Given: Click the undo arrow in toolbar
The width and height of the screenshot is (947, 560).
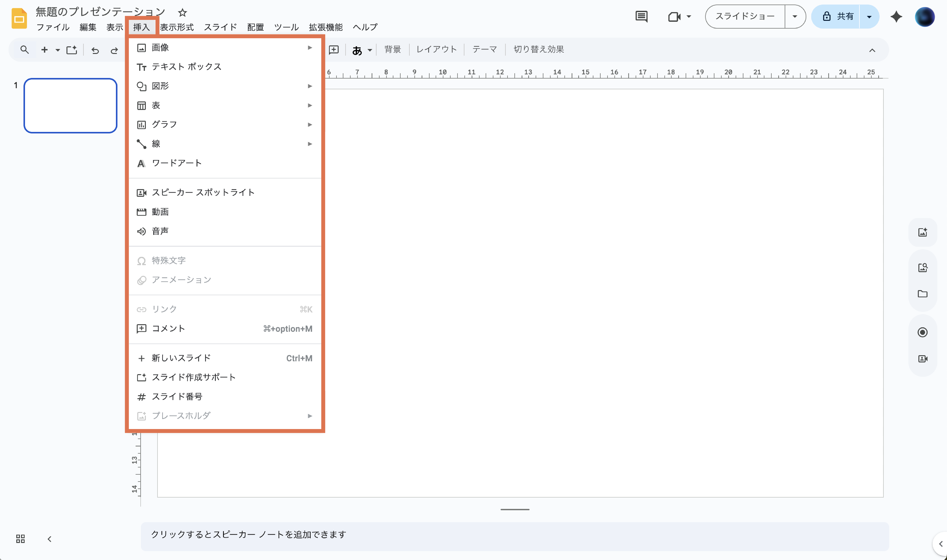Looking at the screenshot, I should 95,50.
